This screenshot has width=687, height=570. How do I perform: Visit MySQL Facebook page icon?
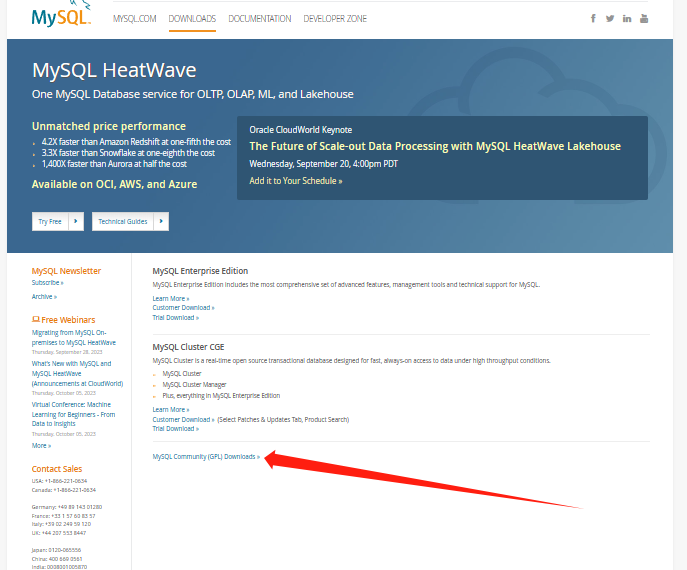[593, 18]
